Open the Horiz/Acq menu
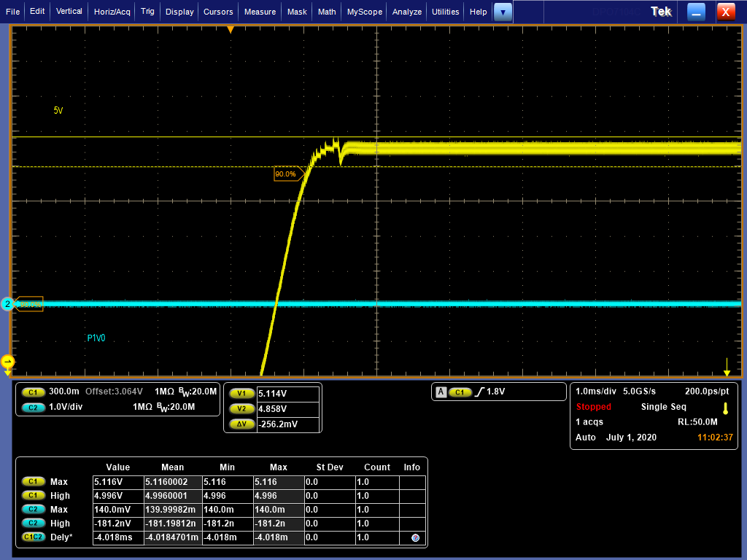The width and height of the screenshot is (747, 560). pos(112,12)
